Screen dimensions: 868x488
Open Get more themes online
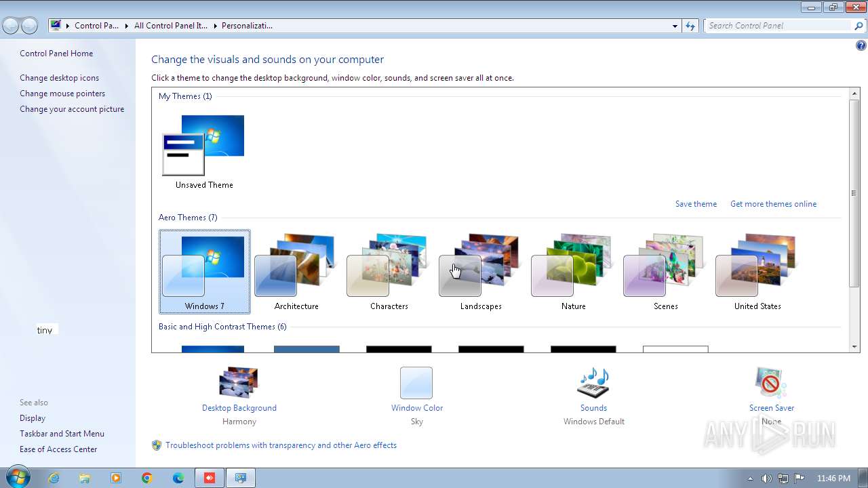773,204
